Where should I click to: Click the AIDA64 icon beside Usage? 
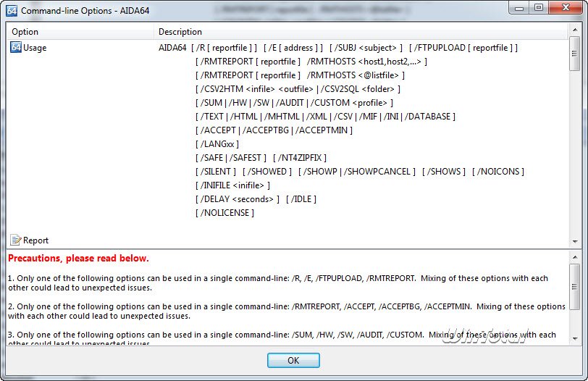(x=16, y=48)
